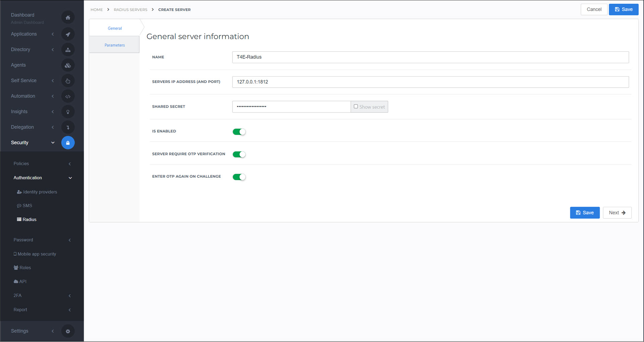
Task: Expand the Automation chevron
Action: point(53,96)
